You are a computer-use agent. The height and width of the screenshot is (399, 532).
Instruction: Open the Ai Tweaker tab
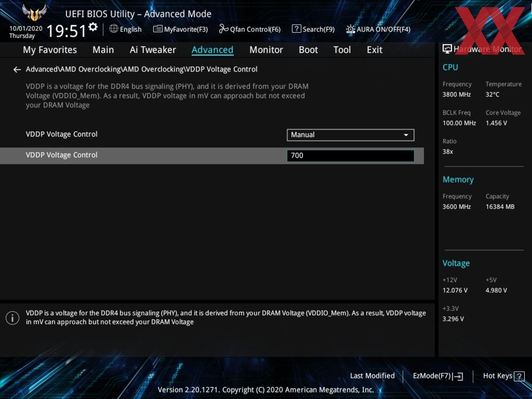pos(153,50)
